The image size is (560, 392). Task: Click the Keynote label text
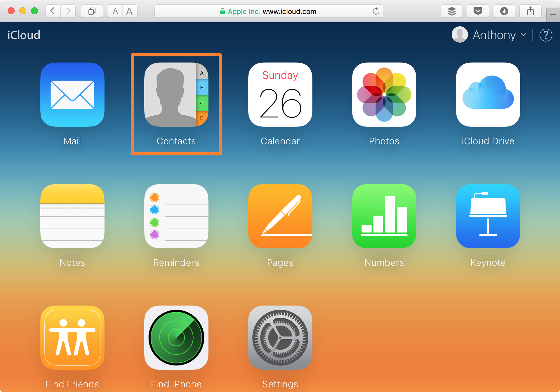[488, 263]
